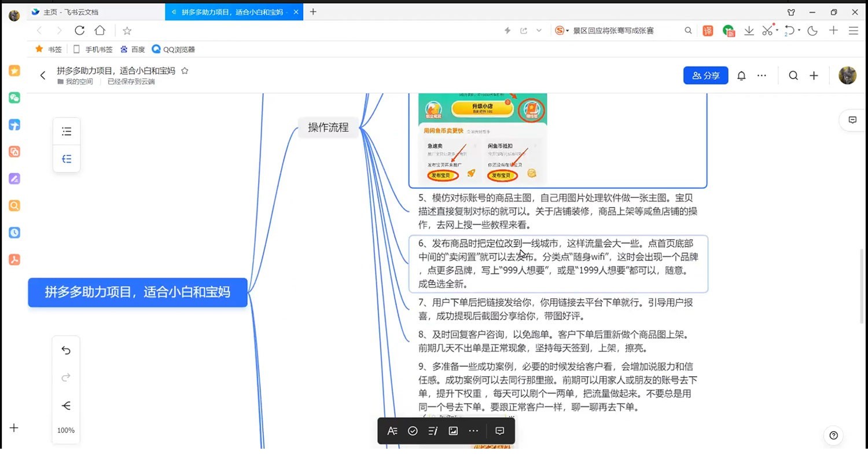Click the address bar share icon
Screen dimensions: 868x462
(x=524, y=31)
